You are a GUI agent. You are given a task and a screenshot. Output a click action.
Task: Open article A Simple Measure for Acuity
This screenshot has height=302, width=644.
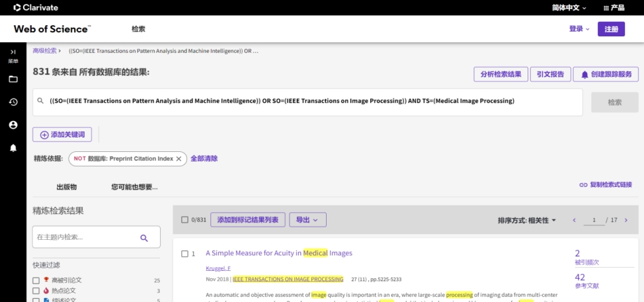click(279, 253)
